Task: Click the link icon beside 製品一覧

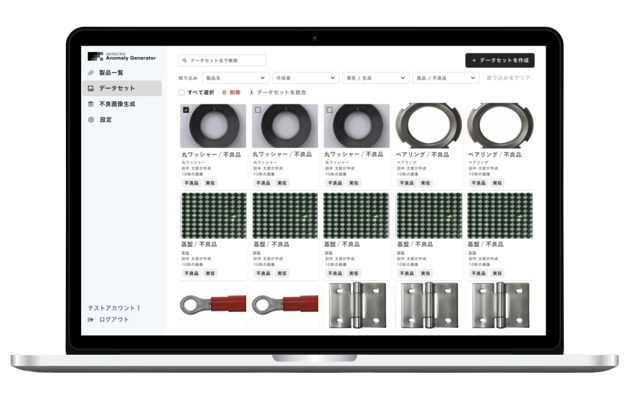Action: (91, 73)
